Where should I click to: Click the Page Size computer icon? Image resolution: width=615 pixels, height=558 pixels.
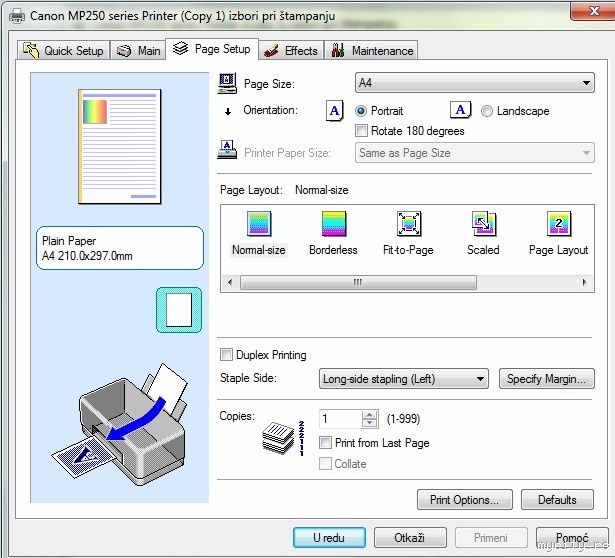[227, 84]
